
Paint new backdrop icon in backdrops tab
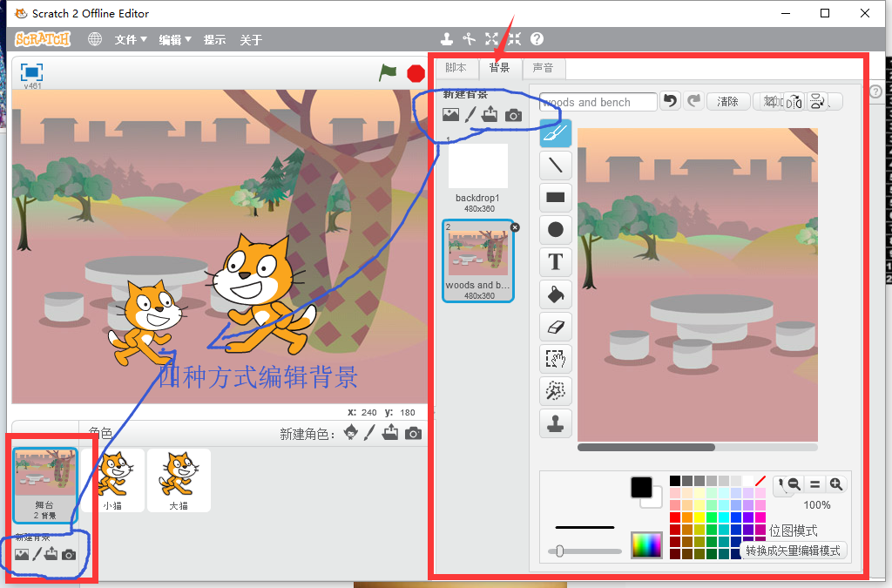470,115
